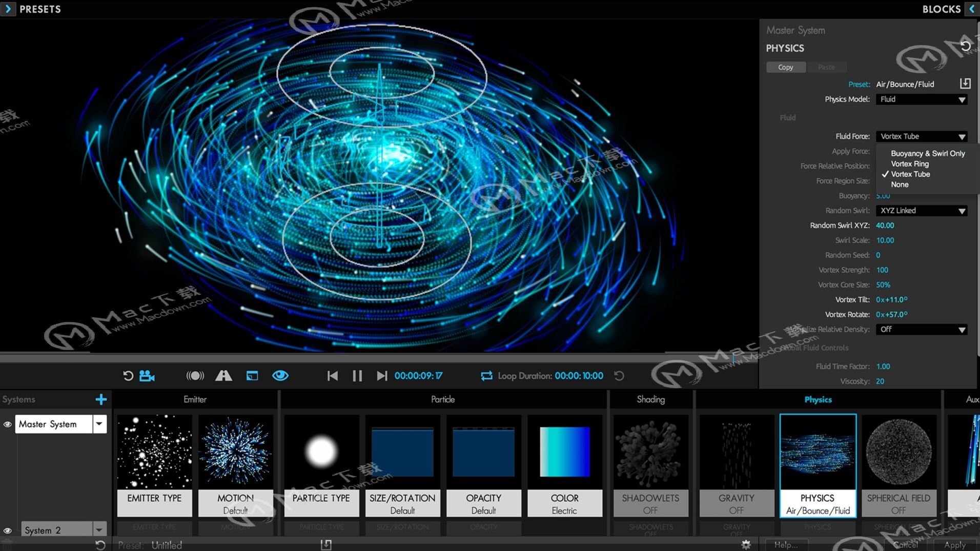Toggle the motion blur icon near playback controls
The image size is (980, 551).
tap(194, 376)
